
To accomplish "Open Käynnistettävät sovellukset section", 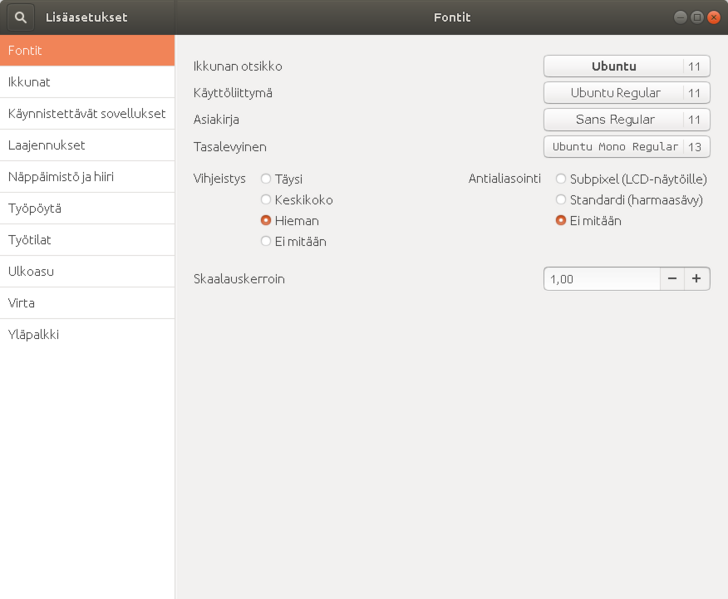I will (x=87, y=113).
